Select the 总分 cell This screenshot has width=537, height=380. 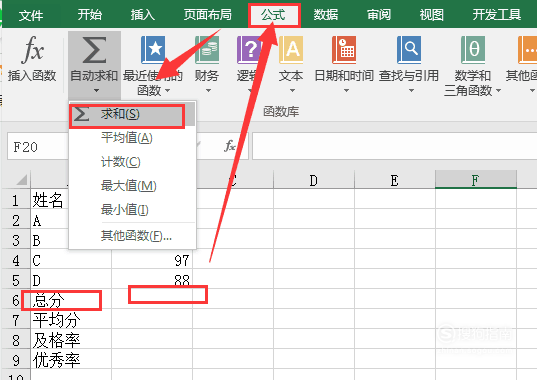click(x=71, y=300)
